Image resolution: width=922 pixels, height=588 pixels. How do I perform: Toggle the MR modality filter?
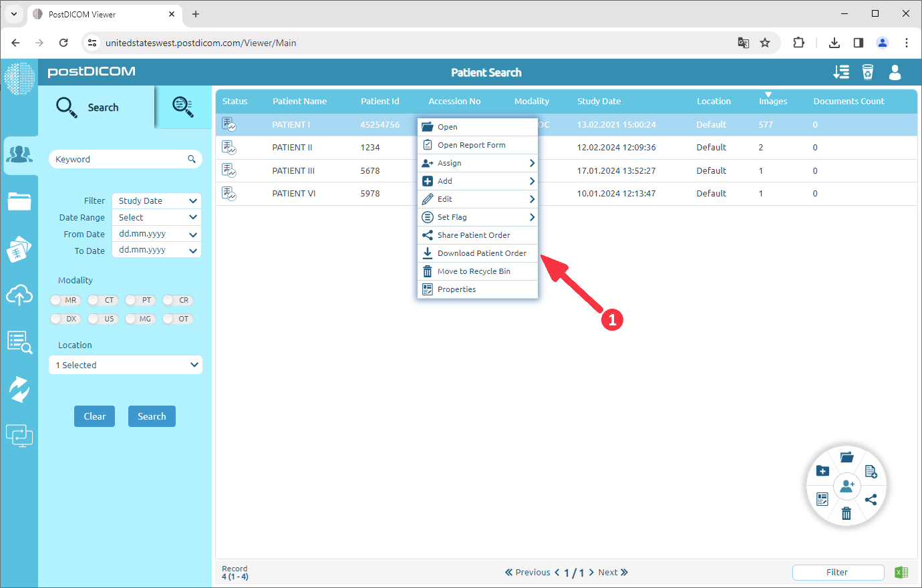pyautogui.click(x=65, y=300)
